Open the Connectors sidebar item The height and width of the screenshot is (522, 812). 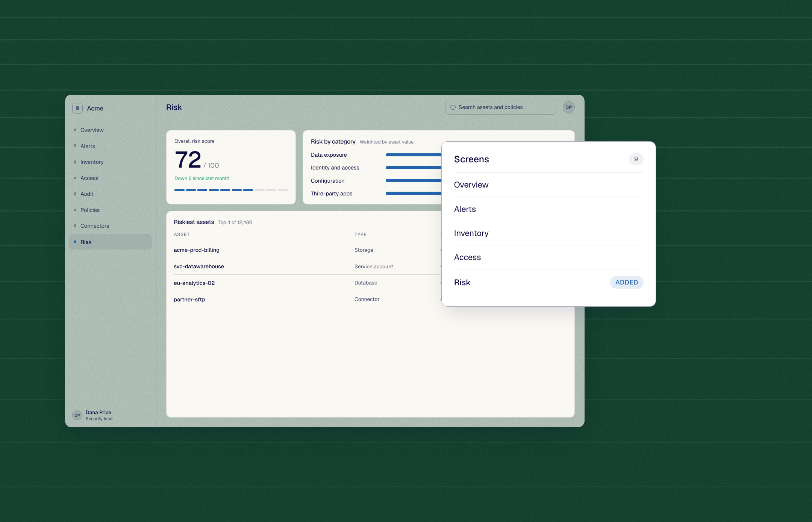111,226
